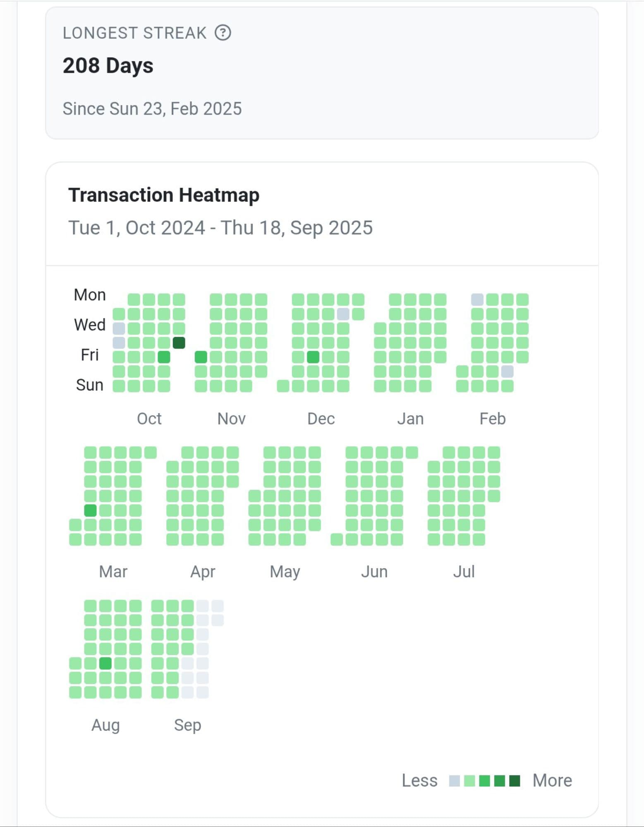Select the light green legend swatch
The height and width of the screenshot is (827, 644).
point(469,781)
